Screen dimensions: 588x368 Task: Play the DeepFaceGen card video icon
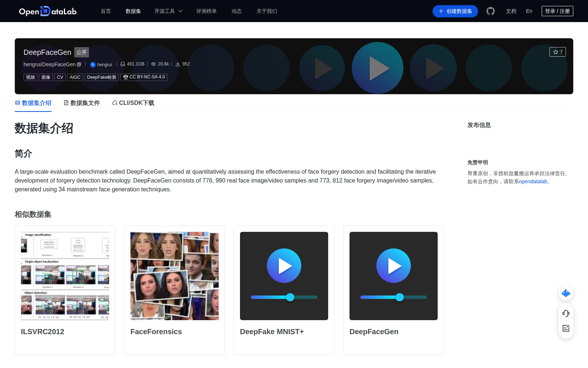tap(394, 266)
